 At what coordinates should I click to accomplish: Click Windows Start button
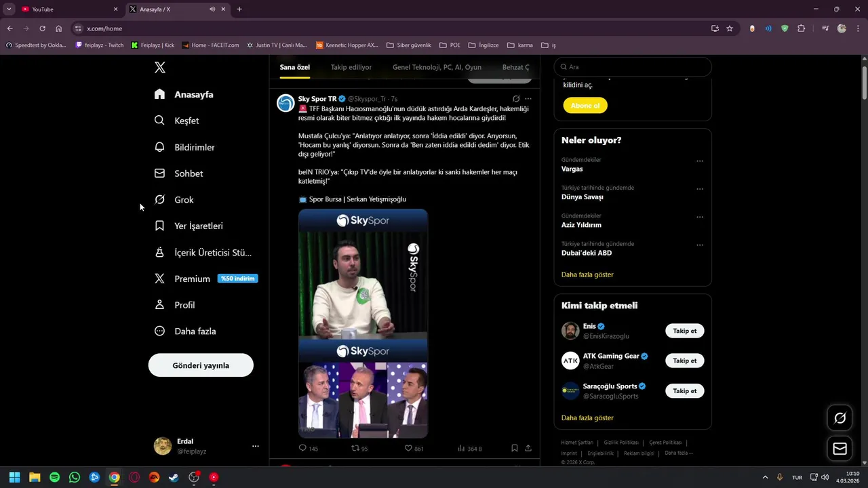(14, 477)
